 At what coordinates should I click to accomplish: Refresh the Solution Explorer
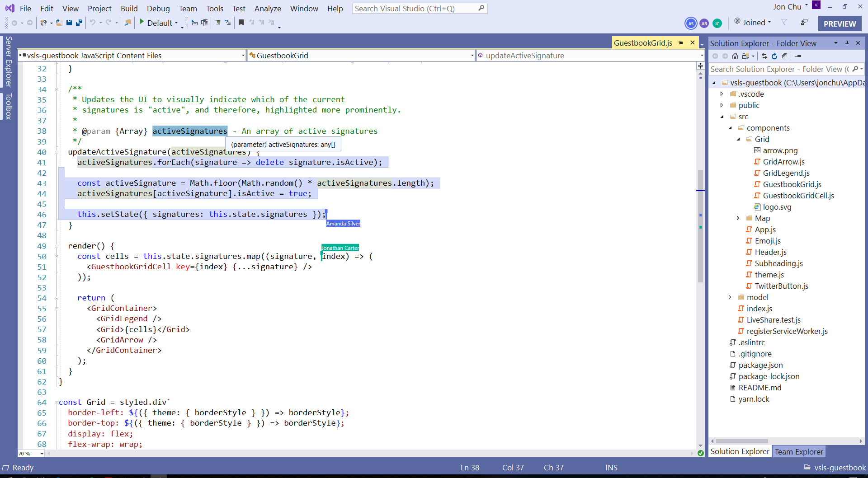pos(774,56)
